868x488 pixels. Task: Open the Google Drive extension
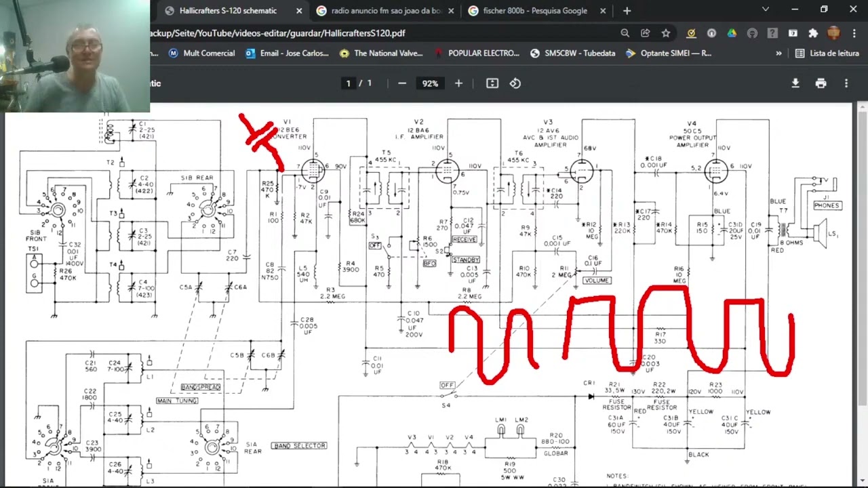(x=732, y=33)
